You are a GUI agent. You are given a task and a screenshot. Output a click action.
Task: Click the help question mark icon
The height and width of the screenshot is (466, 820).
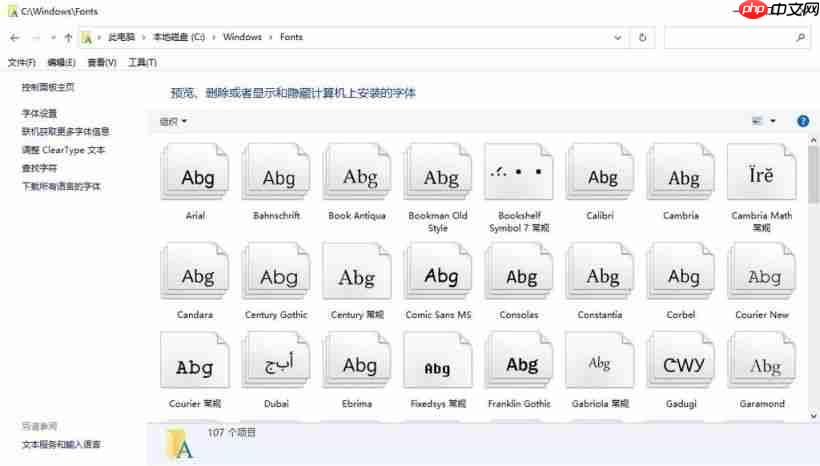tap(803, 121)
